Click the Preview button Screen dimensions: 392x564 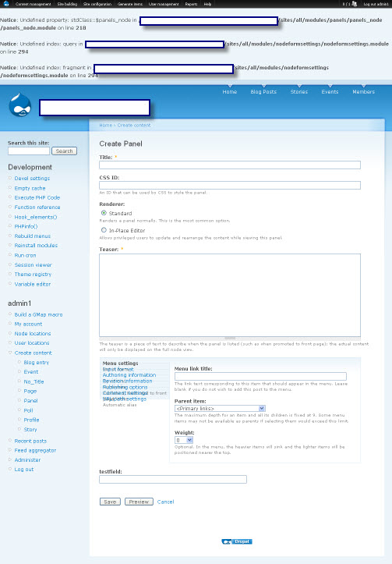pyautogui.click(x=139, y=502)
